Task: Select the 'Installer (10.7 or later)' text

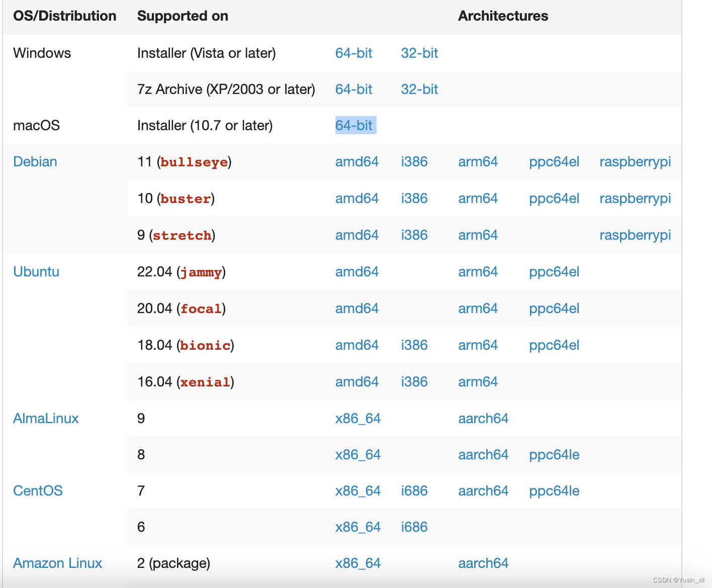Action: pyautogui.click(x=205, y=126)
